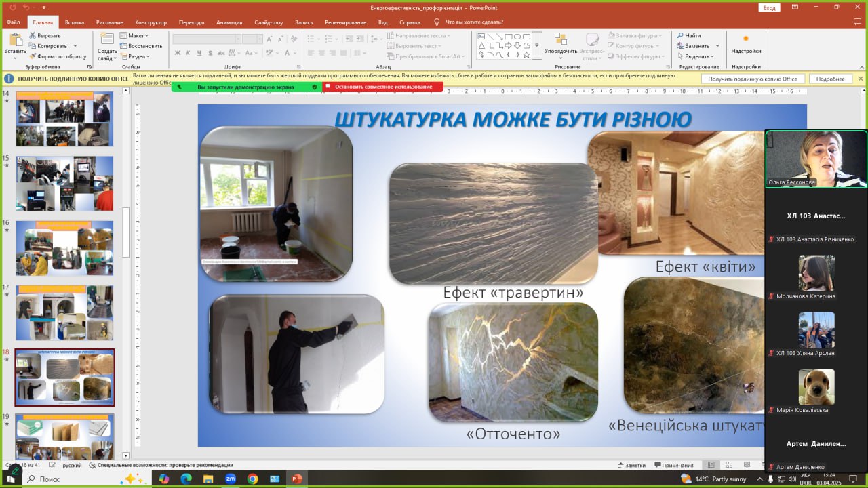Expand the Копировать dropdown arrow
The image size is (868, 488).
tap(74, 46)
